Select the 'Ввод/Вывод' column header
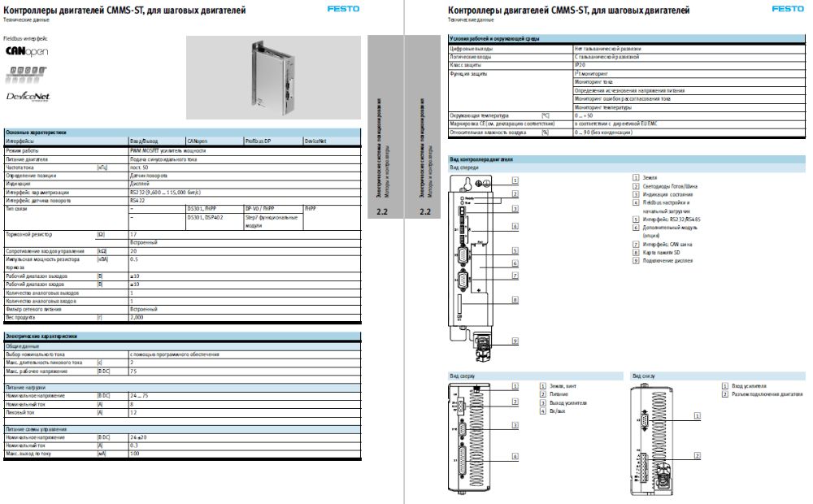 (x=144, y=141)
